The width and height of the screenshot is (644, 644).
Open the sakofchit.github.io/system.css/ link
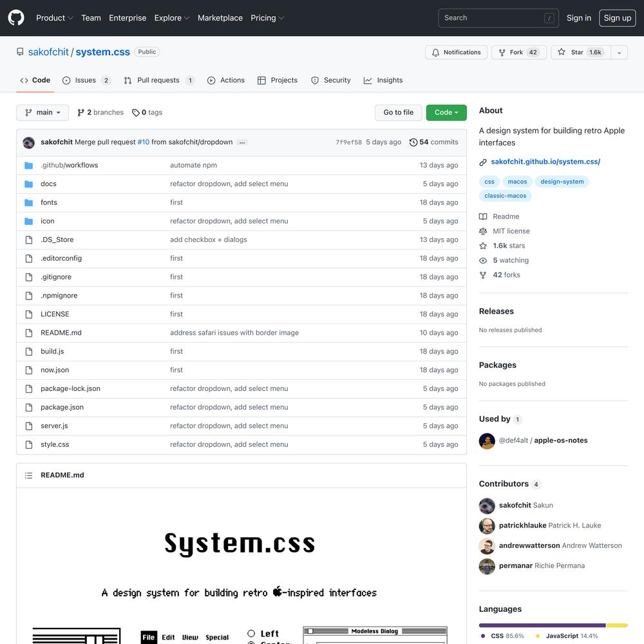(545, 162)
